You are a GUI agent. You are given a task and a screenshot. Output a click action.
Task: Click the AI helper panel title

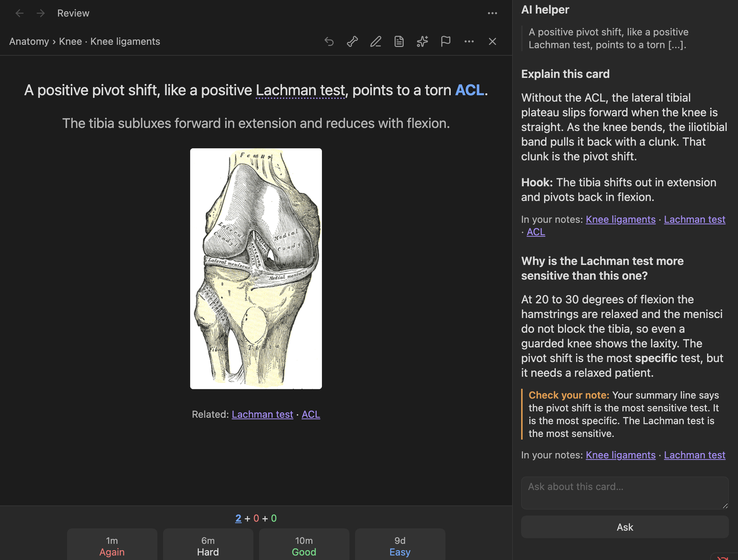coord(545,10)
